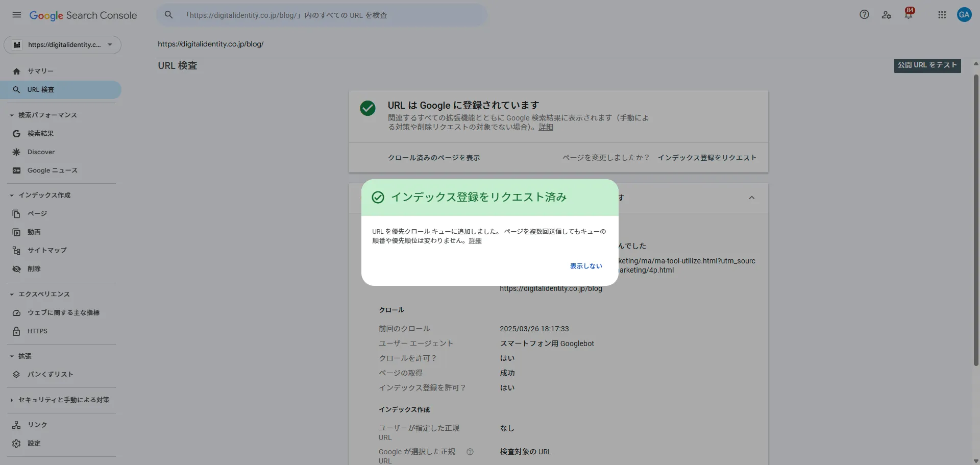This screenshot has width=980, height=465.
Task: Click help icon beside Google が選択した正規 URL
Action: [470, 452]
